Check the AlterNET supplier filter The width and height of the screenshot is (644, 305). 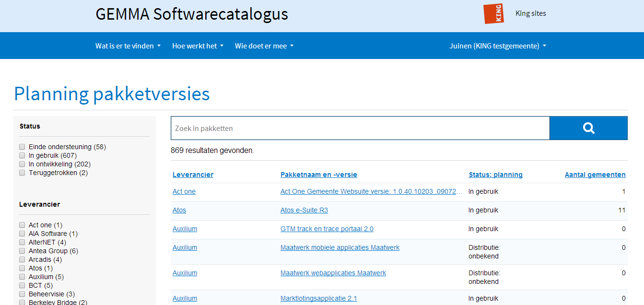click(x=22, y=242)
